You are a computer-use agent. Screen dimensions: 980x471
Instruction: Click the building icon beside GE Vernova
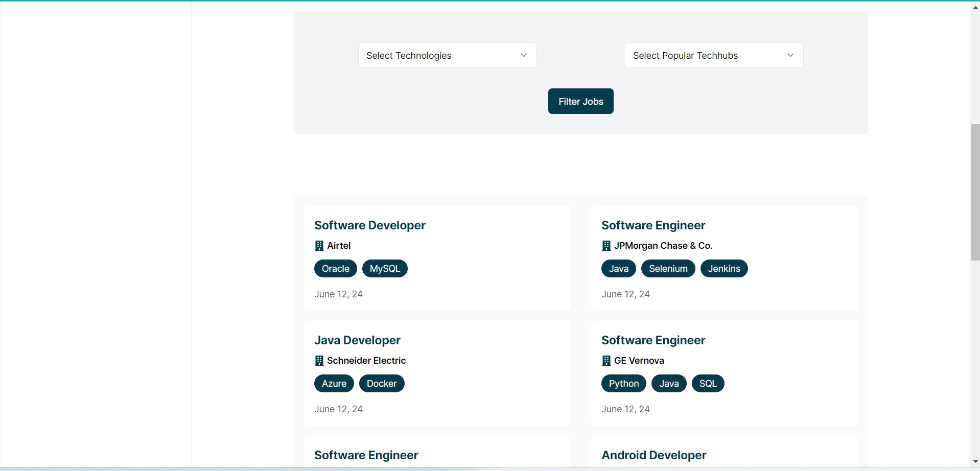tap(606, 361)
